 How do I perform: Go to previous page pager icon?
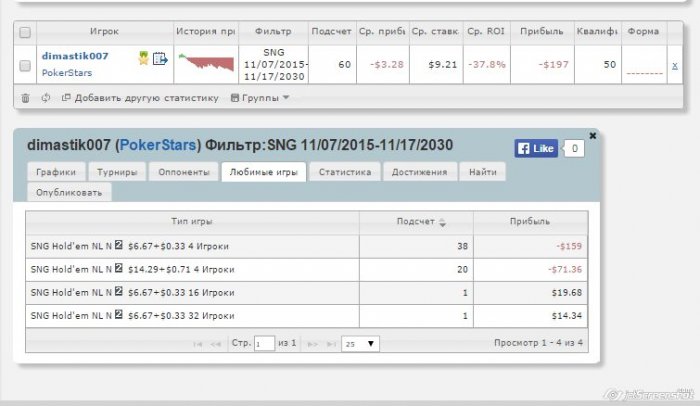[216, 344]
